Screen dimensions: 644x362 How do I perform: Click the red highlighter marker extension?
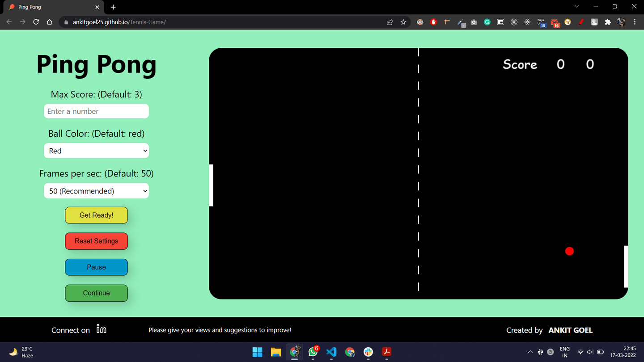tap(581, 22)
